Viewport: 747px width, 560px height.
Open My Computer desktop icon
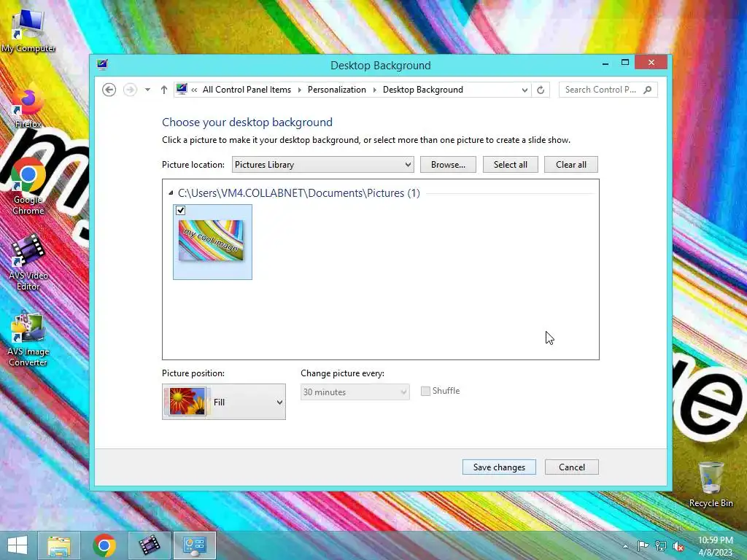click(28, 29)
